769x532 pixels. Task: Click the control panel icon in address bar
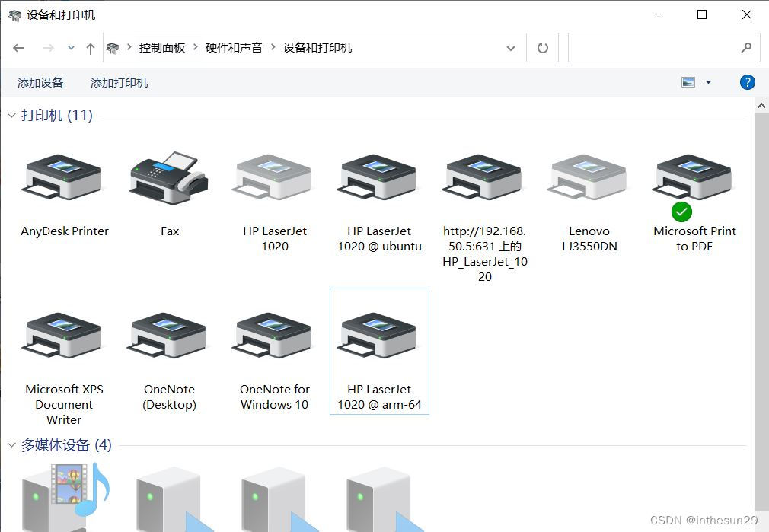pyautogui.click(x=113, y=48)
